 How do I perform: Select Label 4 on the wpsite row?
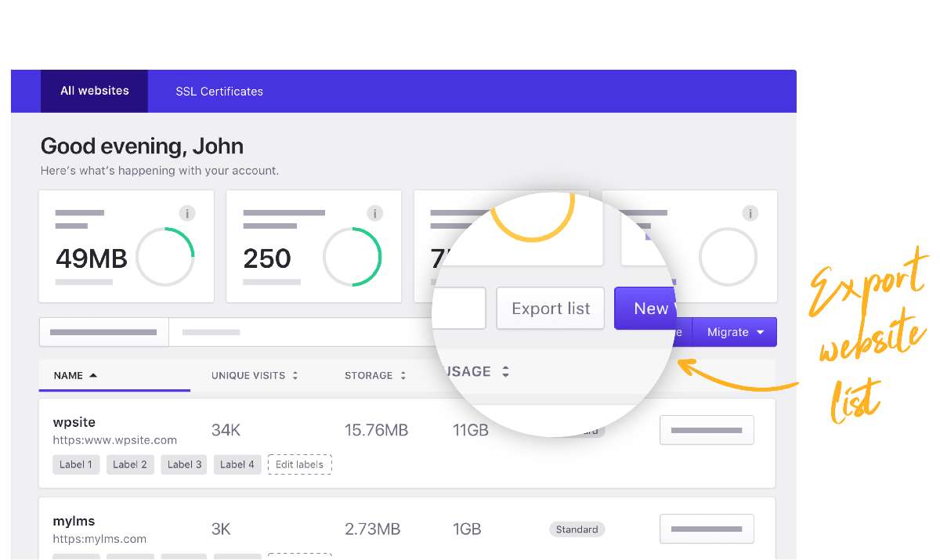pos(237,464)
